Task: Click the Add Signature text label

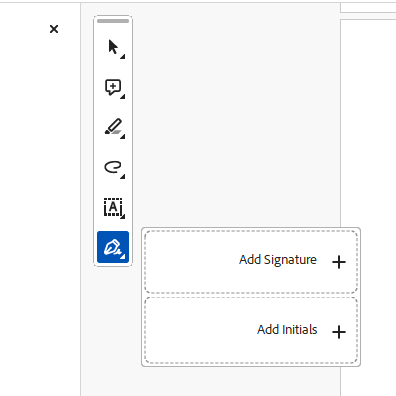Action: point(278,260)
